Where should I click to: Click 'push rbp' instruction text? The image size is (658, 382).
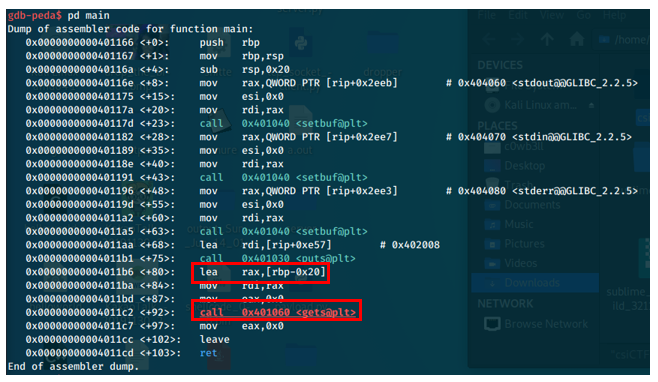230,42
